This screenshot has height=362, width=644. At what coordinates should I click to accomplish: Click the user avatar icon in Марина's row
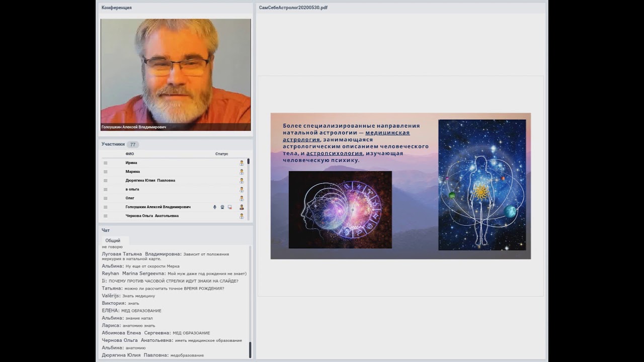point(242,172)
